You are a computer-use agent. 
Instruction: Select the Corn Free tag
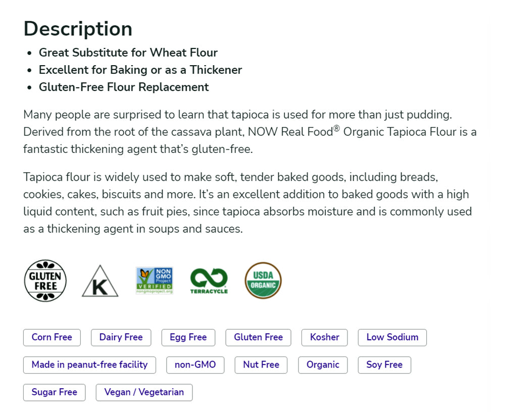[52, 337]
